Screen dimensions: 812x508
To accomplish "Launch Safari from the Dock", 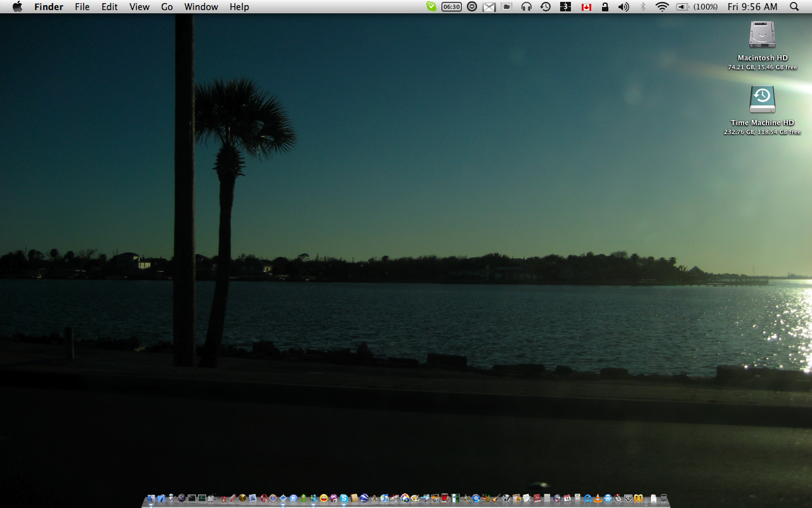I will click(x=273, y=498).
